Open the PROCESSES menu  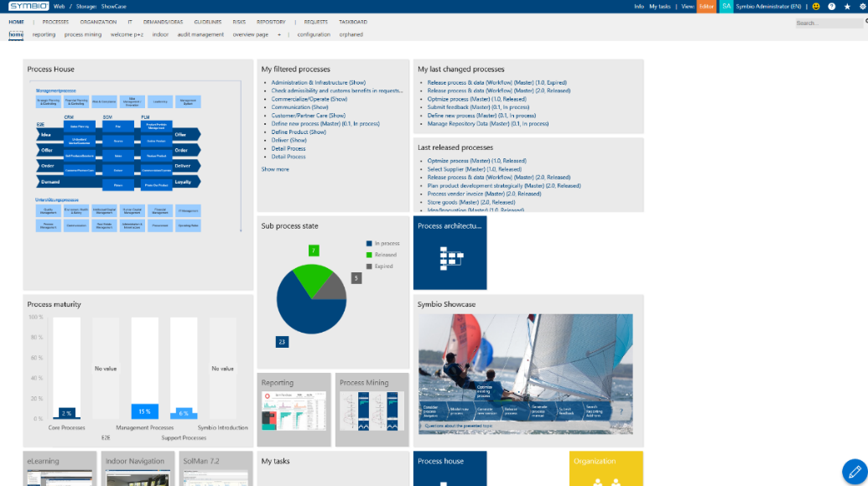(x=55, y=22)
